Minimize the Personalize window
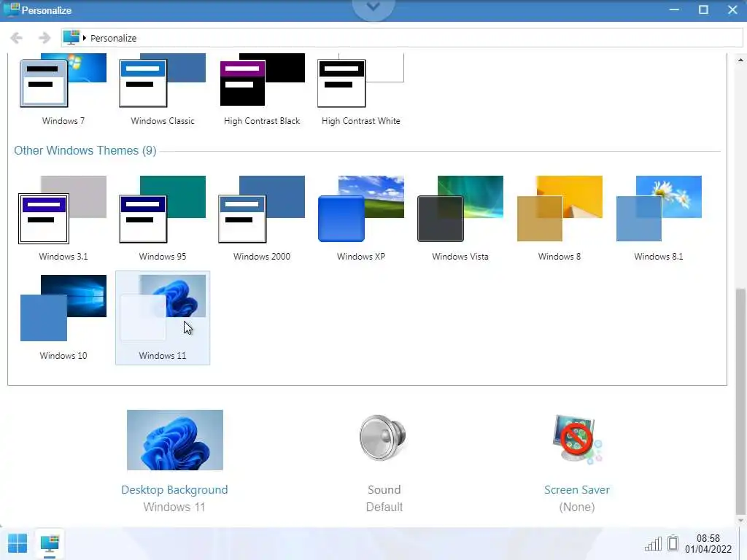The image size is (747, 560). [673, 9]
